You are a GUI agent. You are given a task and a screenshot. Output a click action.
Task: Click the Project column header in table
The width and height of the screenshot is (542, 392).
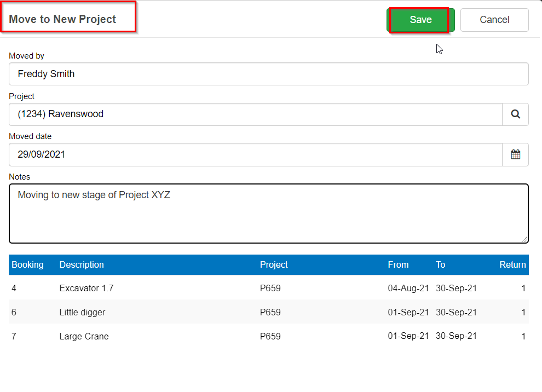tap(274, 265)
